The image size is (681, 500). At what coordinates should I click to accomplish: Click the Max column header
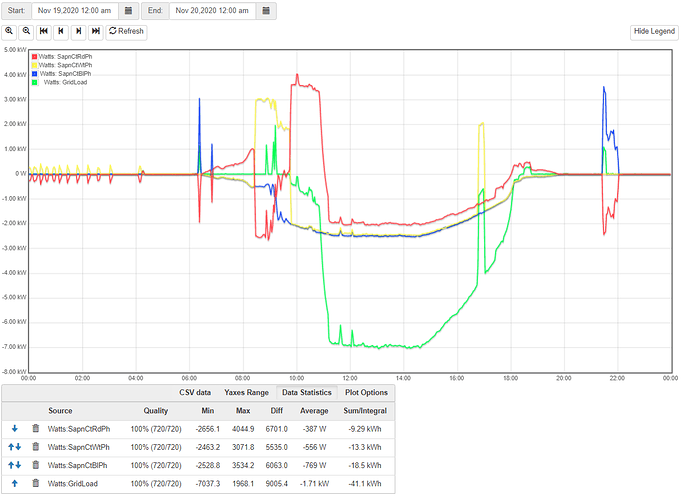click(243, 411)
